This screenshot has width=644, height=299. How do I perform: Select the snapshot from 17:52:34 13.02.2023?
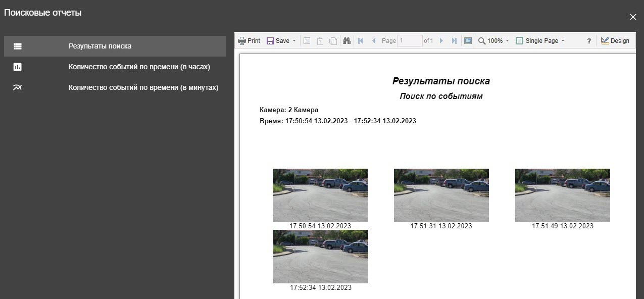(321, 257)
